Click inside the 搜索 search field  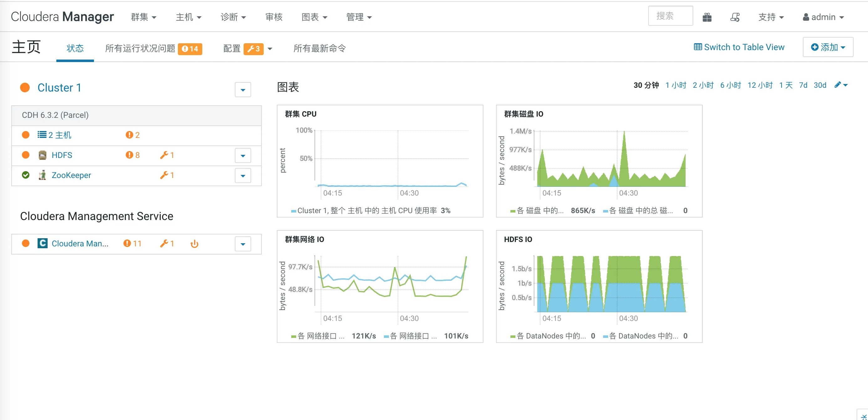[670, 16]
